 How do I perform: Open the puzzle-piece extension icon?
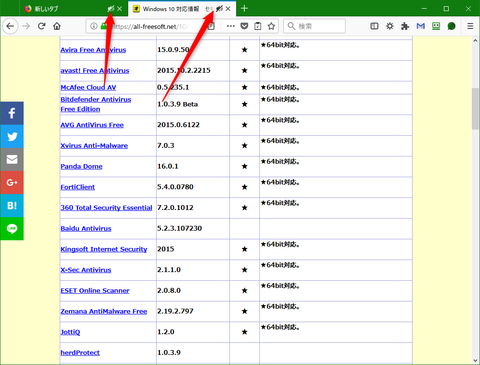tap(405, 26)
